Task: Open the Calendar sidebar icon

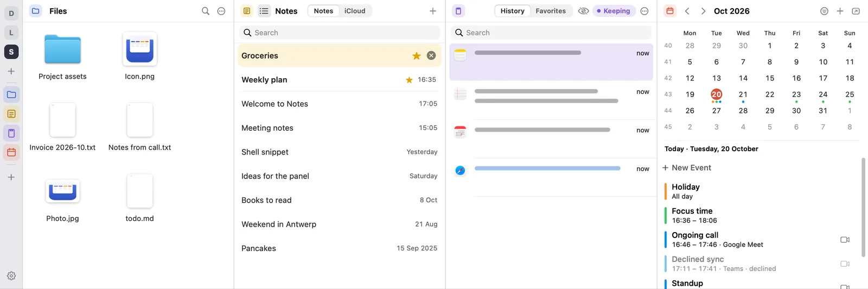Action: point(11,152)
